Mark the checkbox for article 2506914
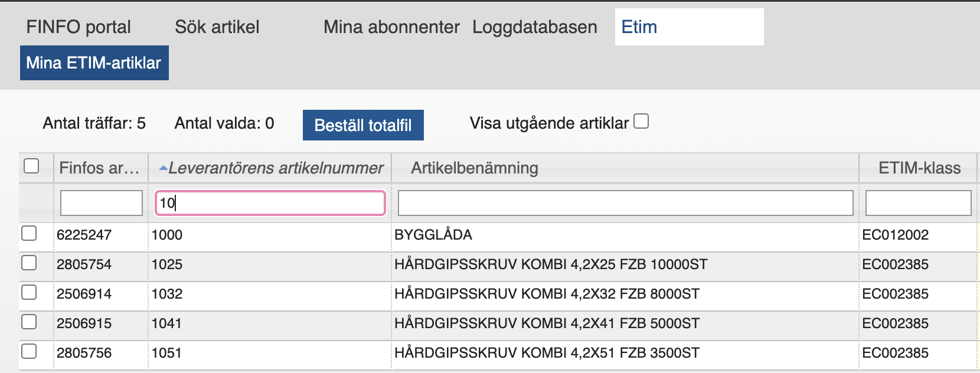Image resolution: width=980 pixels, height=373 pixels. [x=29, y=293]
